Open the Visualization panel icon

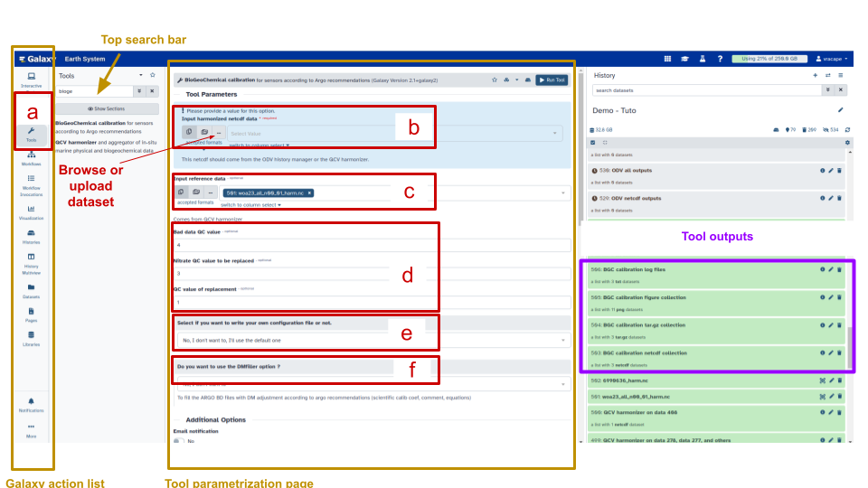[32, 211]
